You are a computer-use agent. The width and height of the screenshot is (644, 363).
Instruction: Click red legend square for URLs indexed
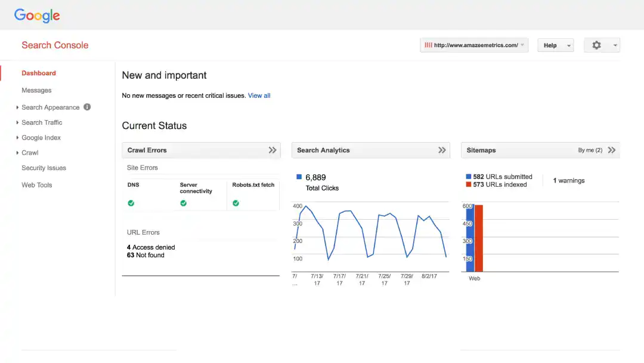(468, 184)
